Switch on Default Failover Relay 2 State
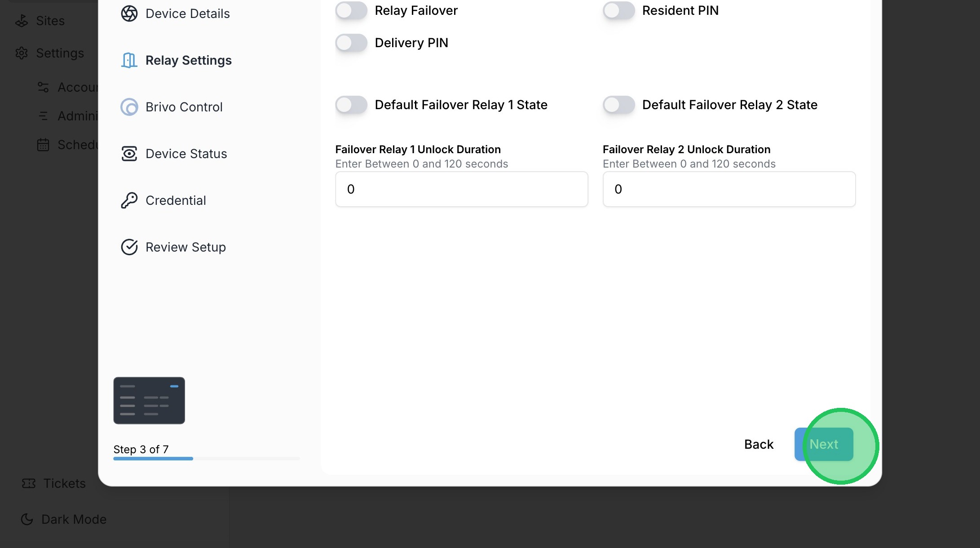The image size is (980, 548). point(618,105)
